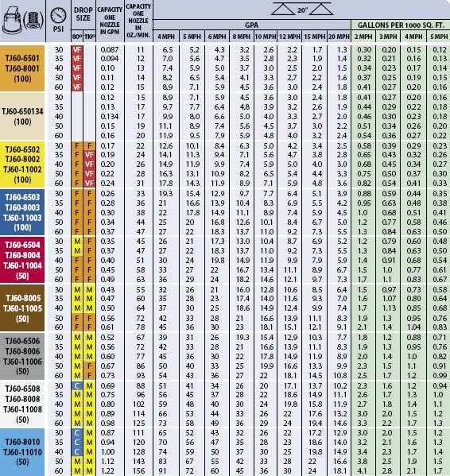
Task: Click the 80° drop size subheader
Action: 77,37
